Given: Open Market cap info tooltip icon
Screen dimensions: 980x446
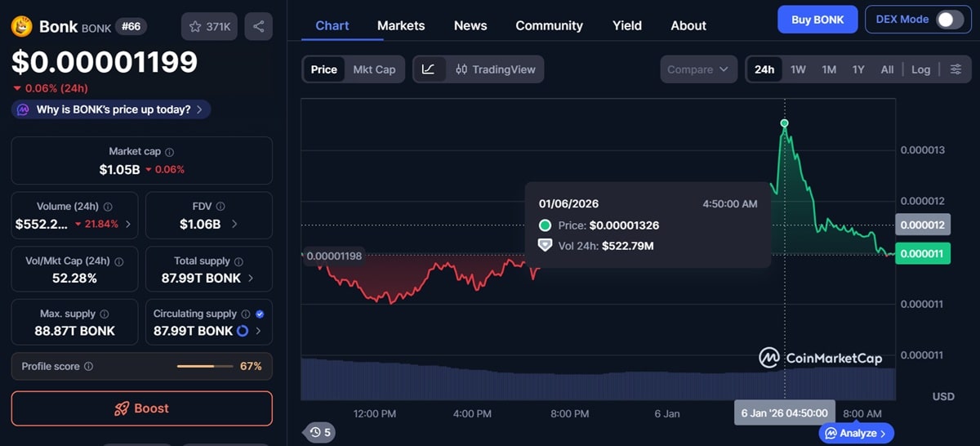Looking at the screenshot, I should click(x=170, y=152).
